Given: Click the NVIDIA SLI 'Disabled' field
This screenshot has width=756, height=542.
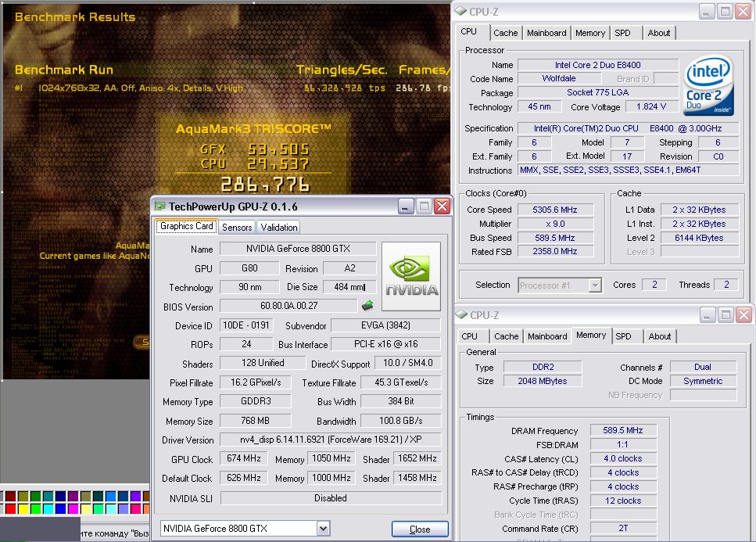Looking at the screenshot, I should pos(331,497).
